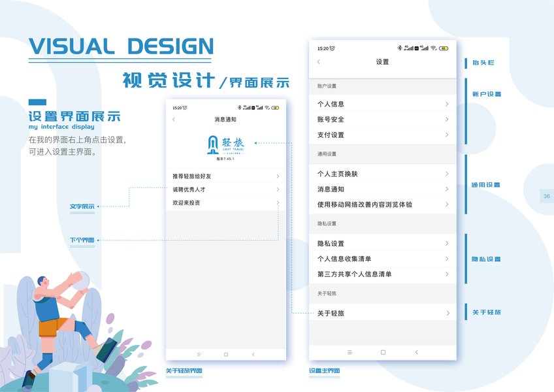Select 隐私设置 list row
The image size is (554, 392).
point(383,244)
